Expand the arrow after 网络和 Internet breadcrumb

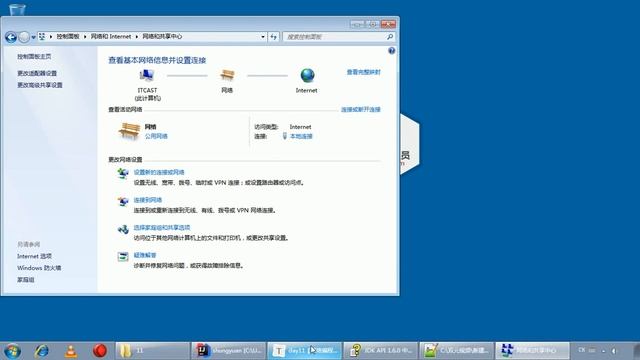(x=137, y=37)
